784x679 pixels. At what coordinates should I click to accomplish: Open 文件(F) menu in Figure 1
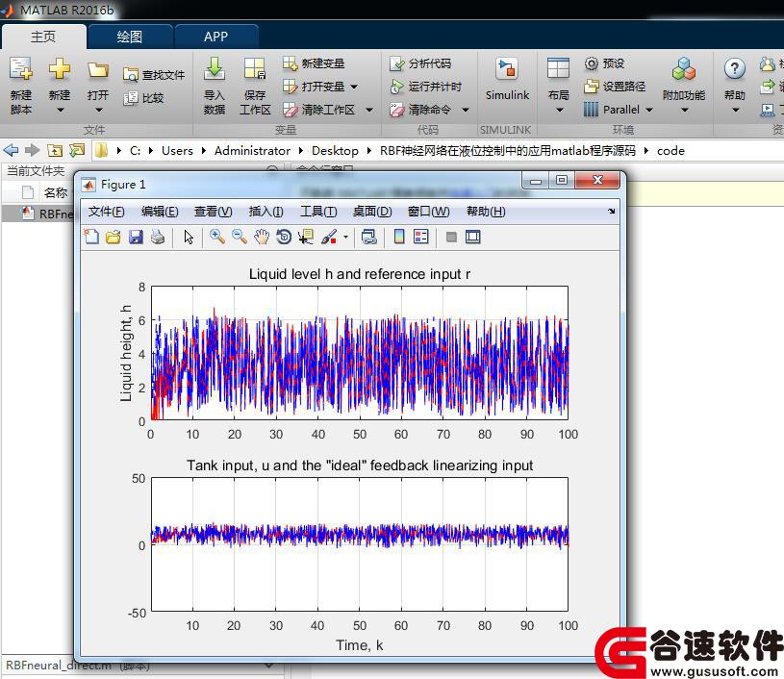pyautogui.click(x=106, y=212)
